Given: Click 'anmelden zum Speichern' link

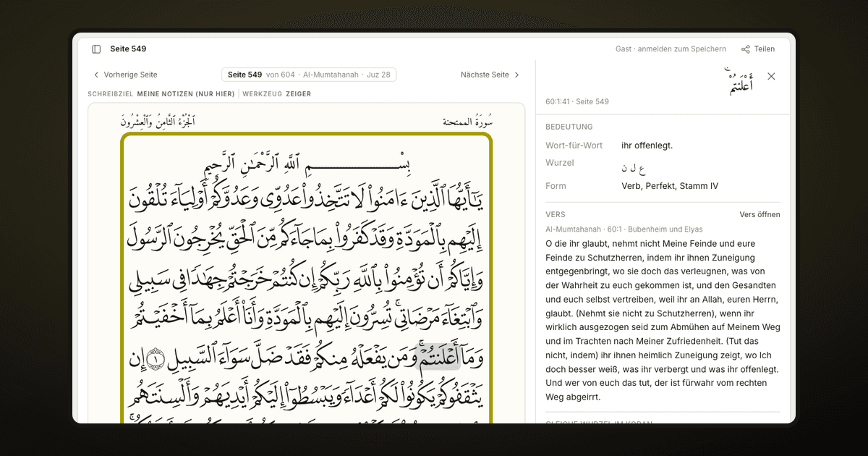Looking at the screenshot, I should [x=681, y=49].
